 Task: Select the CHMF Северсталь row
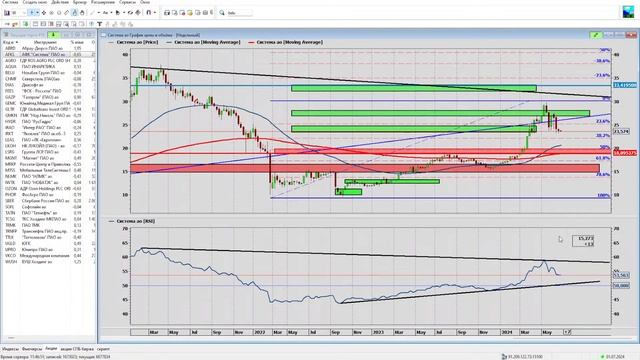point(49,79)
